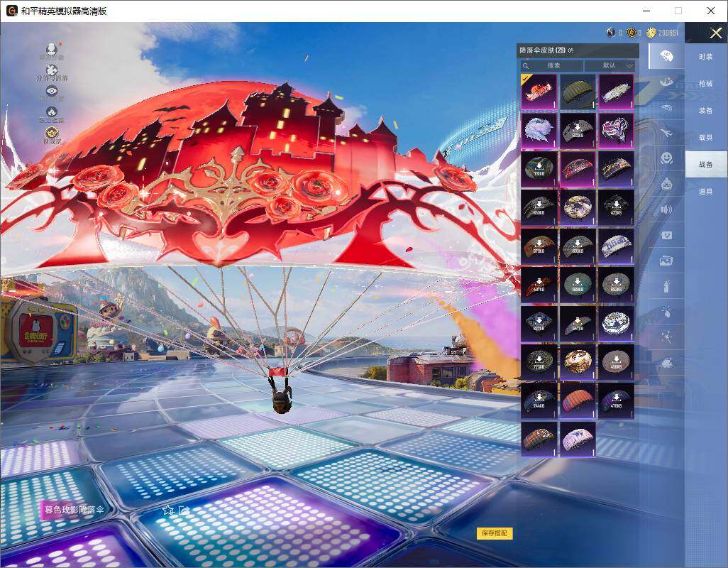Image resolution: width=728 pixels, height=568 pixels.
Task: Select the smiley emote category icon
Action: tap(666, 158)
